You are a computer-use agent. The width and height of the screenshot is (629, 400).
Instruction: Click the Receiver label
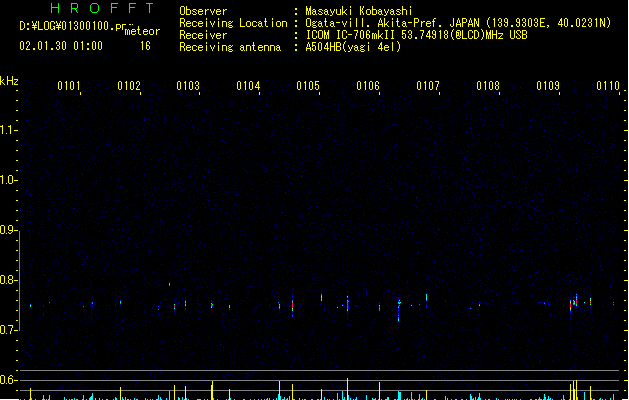click(x=203, y=35)
